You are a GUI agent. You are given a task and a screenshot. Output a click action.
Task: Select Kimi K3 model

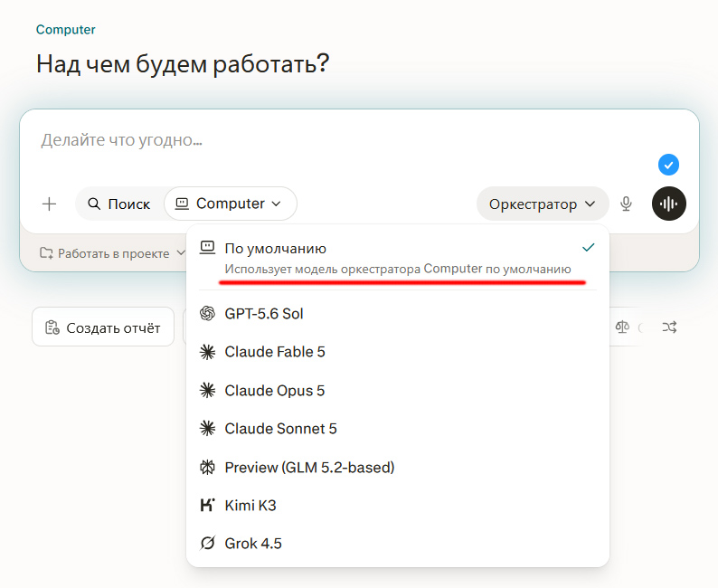coord(398,506)
